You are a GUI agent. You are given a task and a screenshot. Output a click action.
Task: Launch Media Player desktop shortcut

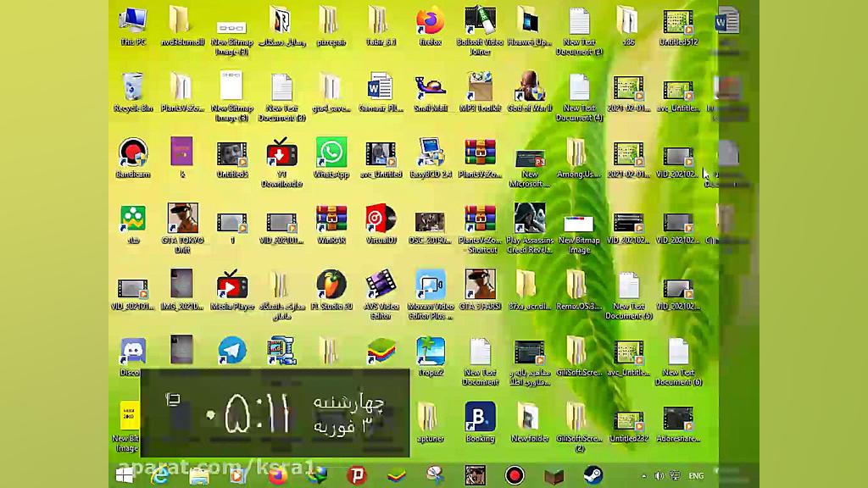232,290
